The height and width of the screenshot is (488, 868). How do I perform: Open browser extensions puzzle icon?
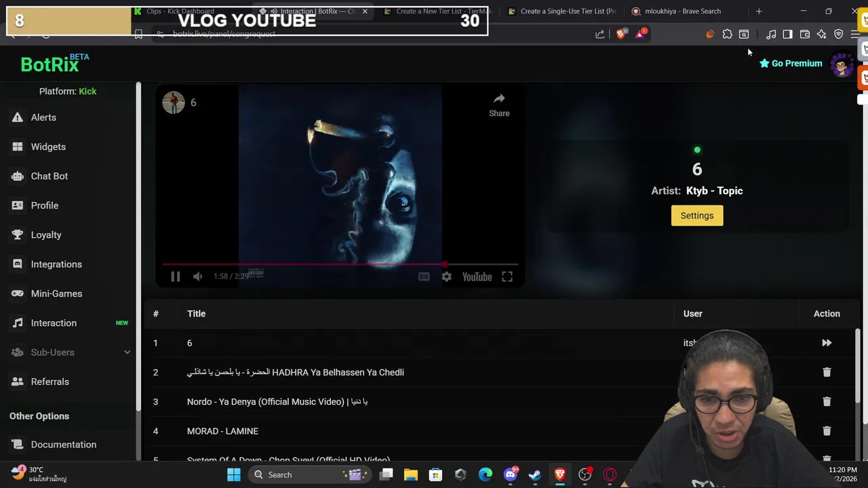coord(727,34)
